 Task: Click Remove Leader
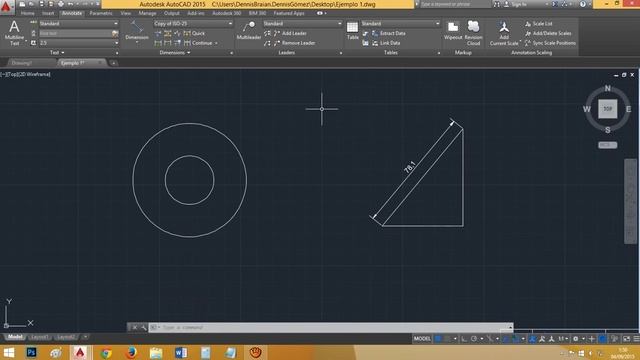click(294, 43)
